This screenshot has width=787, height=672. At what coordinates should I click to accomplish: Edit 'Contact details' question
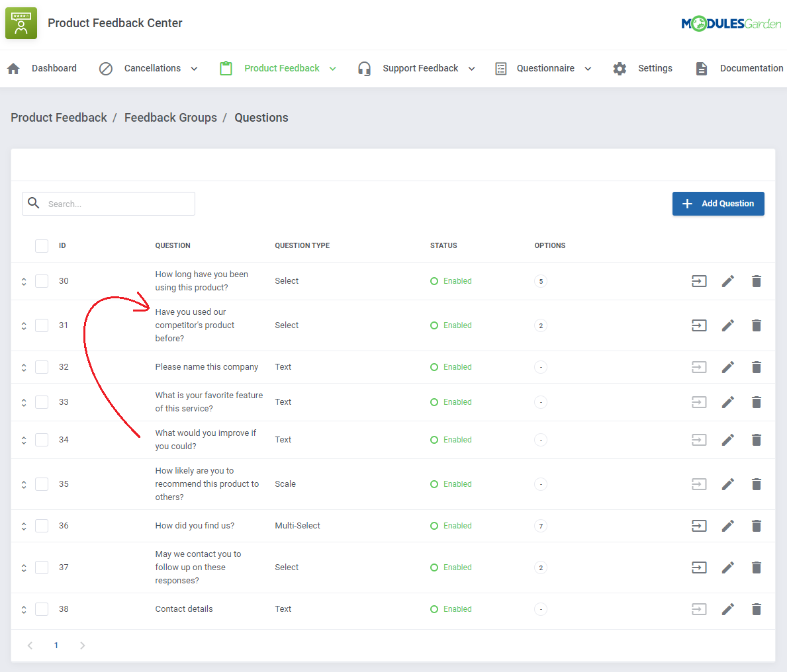tap(728, 609)
